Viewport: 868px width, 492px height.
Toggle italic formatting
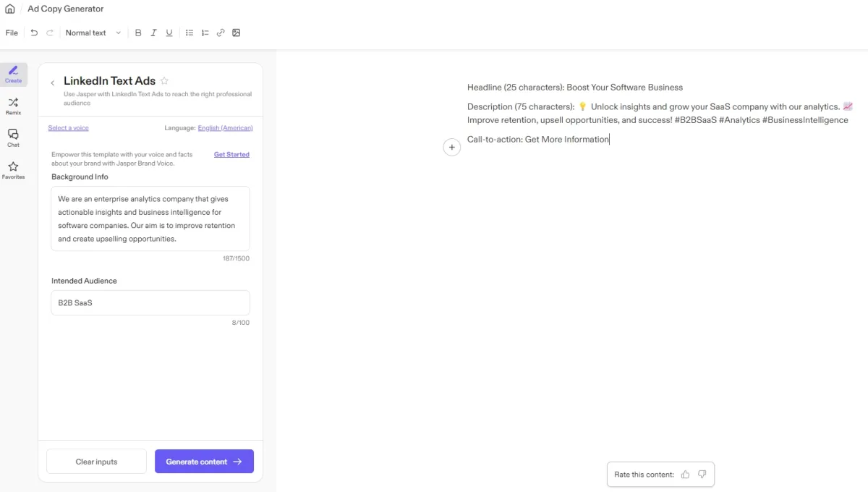click(153, 33)
